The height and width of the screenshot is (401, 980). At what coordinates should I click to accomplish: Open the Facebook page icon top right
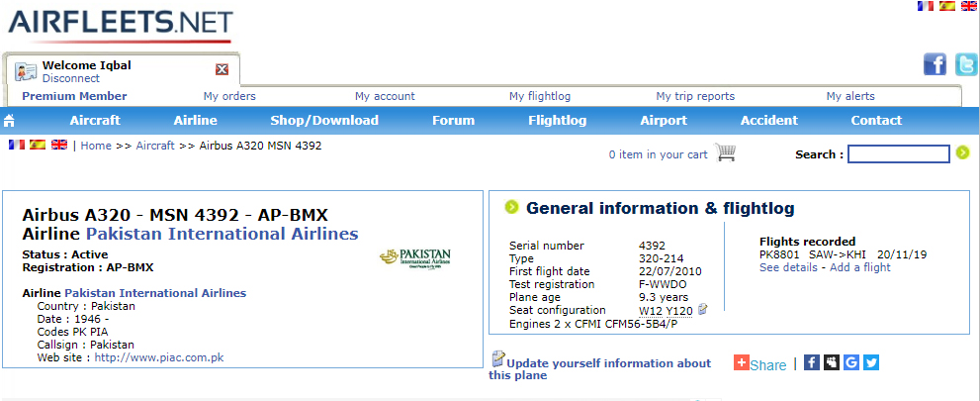click(935, 64)
